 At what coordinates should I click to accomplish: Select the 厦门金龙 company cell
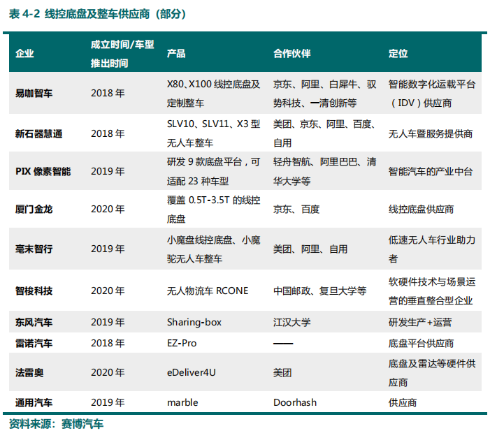pos(34,209)
